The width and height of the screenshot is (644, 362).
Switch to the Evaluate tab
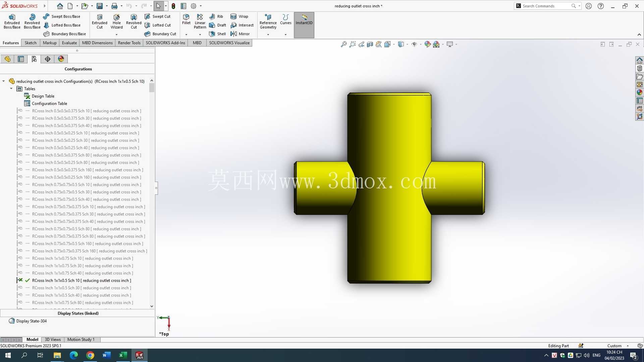coord(69,43)
